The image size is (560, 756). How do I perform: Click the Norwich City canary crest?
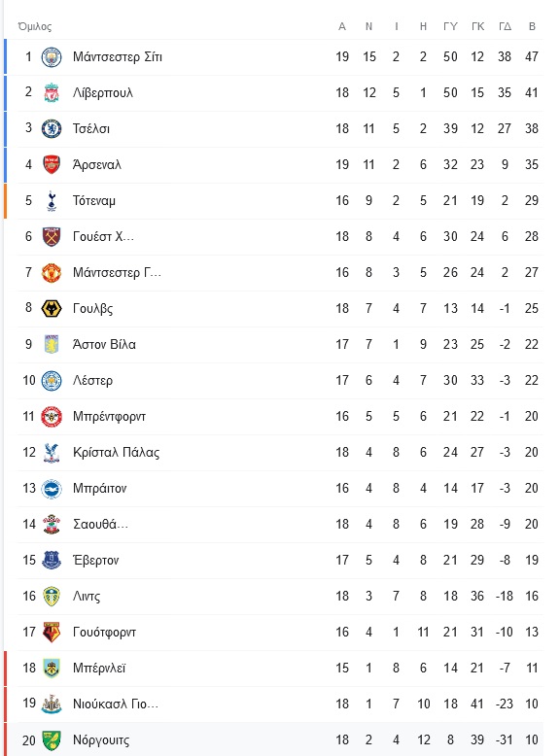tap(52, 740)
